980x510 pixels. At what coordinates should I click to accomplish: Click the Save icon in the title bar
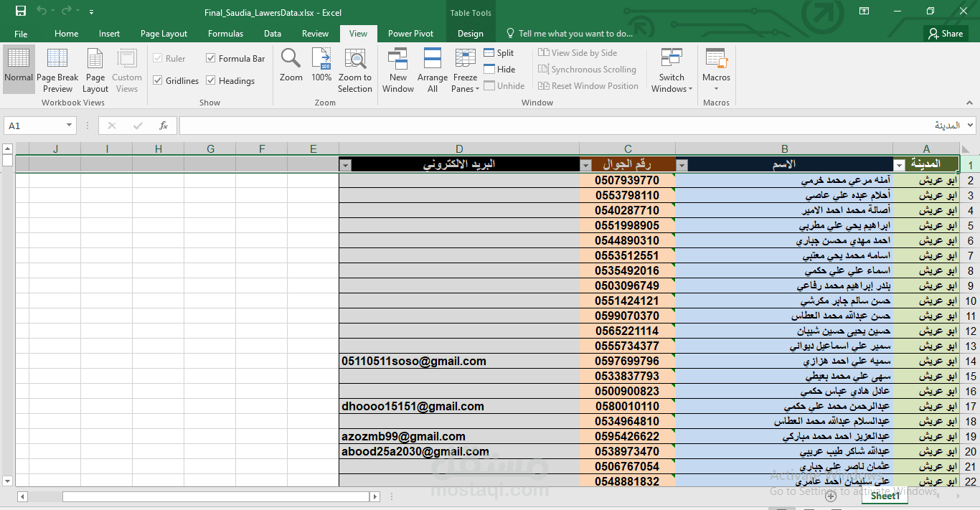(x=21, y=11)
